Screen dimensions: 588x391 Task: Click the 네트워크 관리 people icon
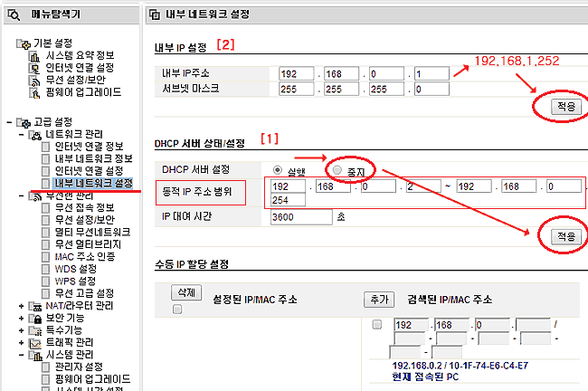click(x=35, y=135)
